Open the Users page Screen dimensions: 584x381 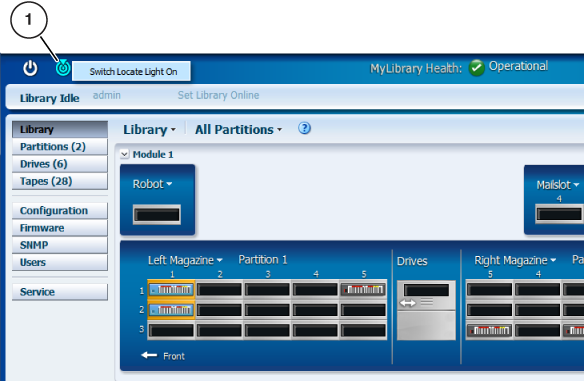coord(60,262)
